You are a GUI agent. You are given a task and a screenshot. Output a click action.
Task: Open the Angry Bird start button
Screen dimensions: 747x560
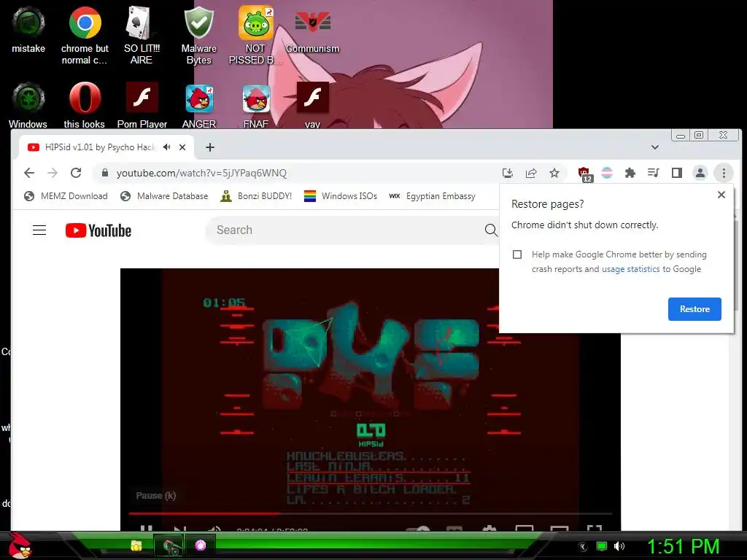click(x=20, y=545)
